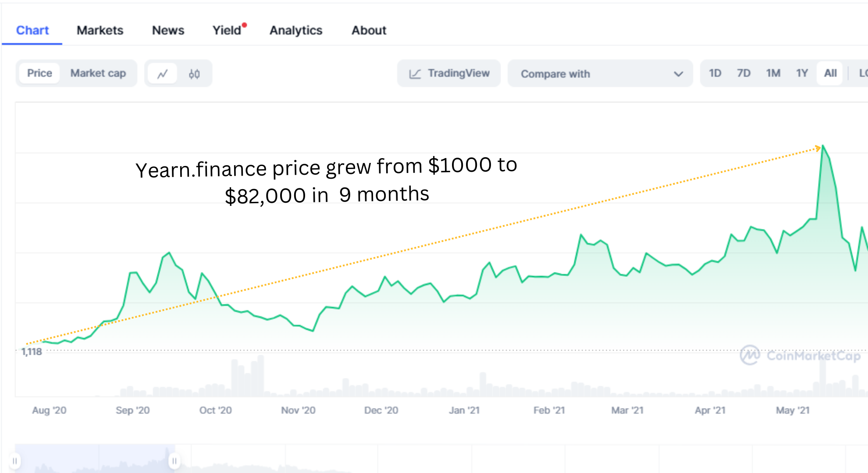The image size is (868, 473).
Task: Select the Market cap toggle
Action: pyautogui.click(x=98, y=73)
